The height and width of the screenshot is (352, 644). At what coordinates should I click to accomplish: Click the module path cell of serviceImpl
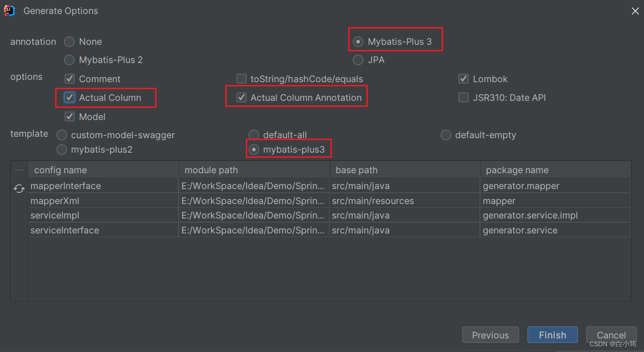[254, 216]
